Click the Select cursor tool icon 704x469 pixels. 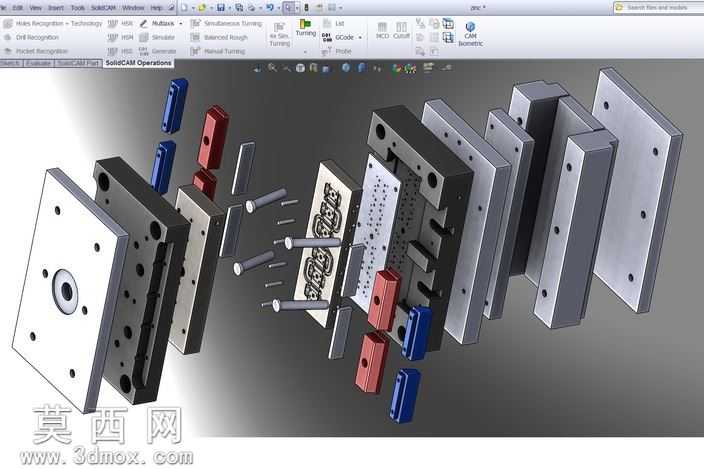coord(288,8)
